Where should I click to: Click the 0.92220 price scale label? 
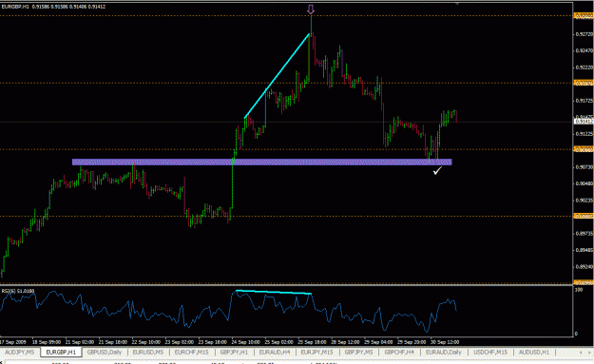click(x=584, y=67)
